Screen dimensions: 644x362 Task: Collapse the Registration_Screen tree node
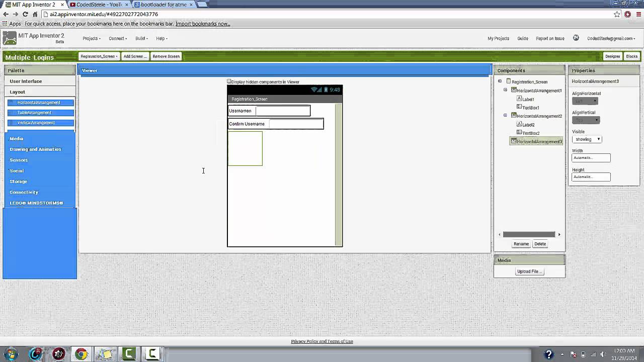coord(500,81)
